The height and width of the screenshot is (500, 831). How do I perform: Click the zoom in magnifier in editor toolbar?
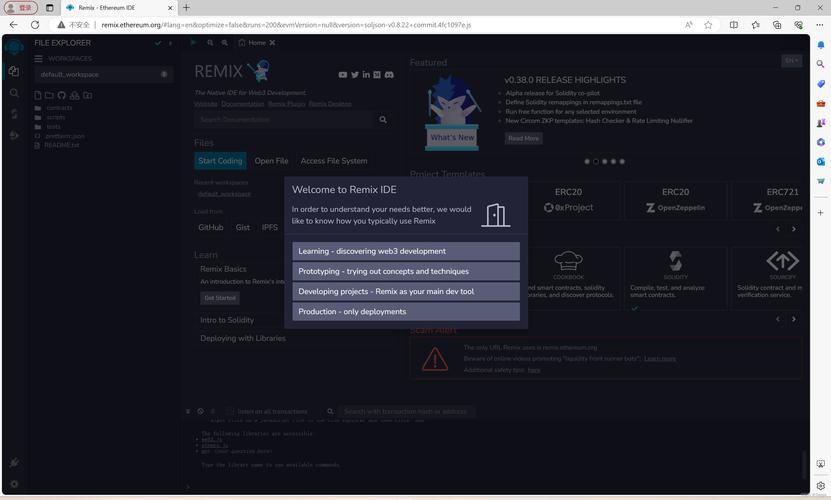225,42
